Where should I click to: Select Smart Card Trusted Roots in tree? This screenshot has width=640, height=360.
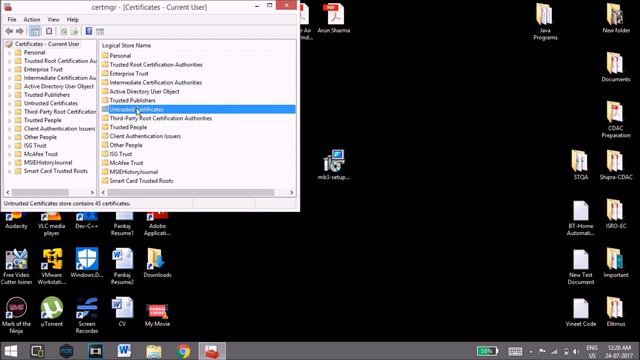[x=56, y=171]
